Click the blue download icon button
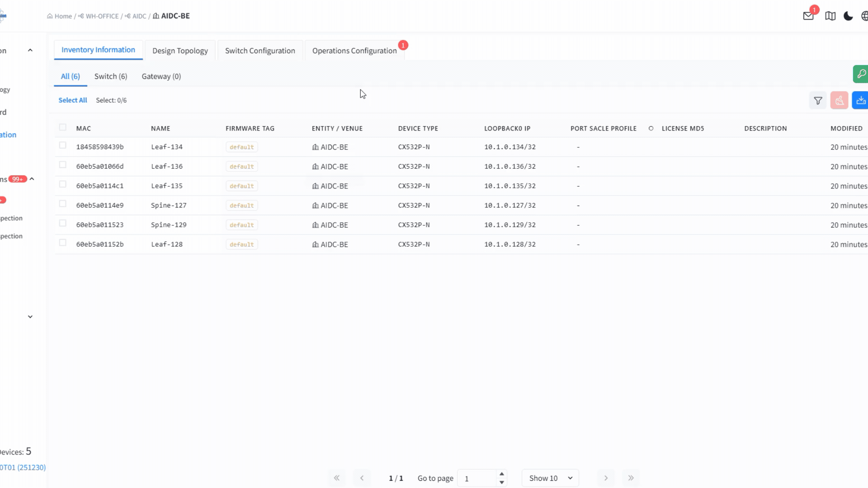 pyautogui.click(x=860, y=100)
